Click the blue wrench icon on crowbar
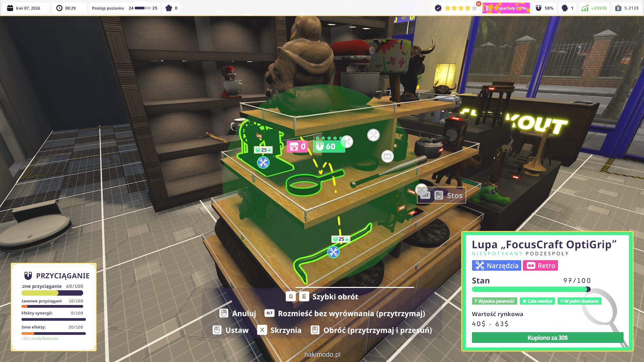Screen dimensions: 644x362 333,252
